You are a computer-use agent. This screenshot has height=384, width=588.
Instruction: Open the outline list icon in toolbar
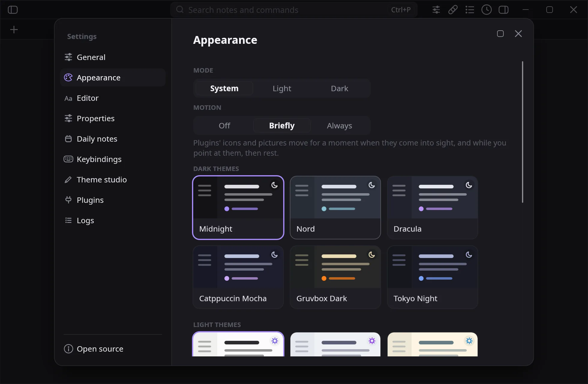[469, 10]
